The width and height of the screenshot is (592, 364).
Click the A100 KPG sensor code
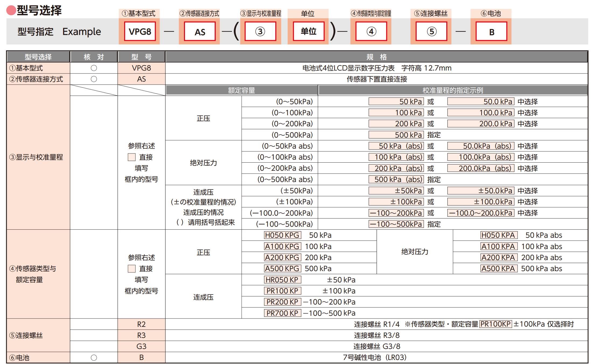[282, 246]
